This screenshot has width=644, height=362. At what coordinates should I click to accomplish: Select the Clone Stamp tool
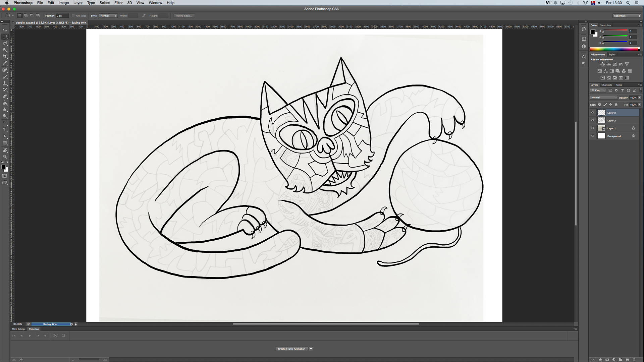point(5,83)
